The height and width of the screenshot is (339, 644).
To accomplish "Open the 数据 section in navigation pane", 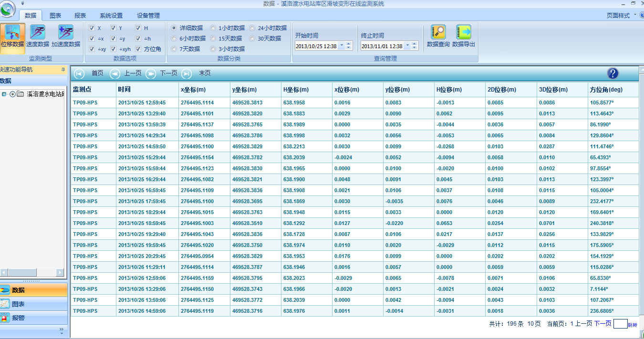I will click(34, 290).
